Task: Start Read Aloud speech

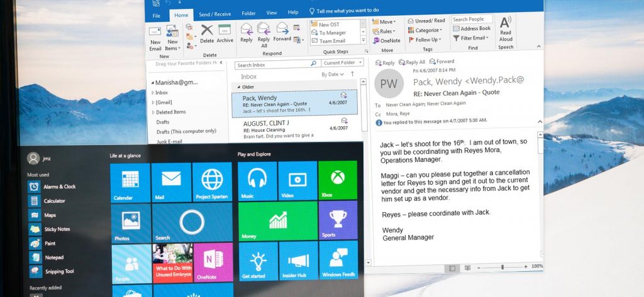Action: click(506, 29)
